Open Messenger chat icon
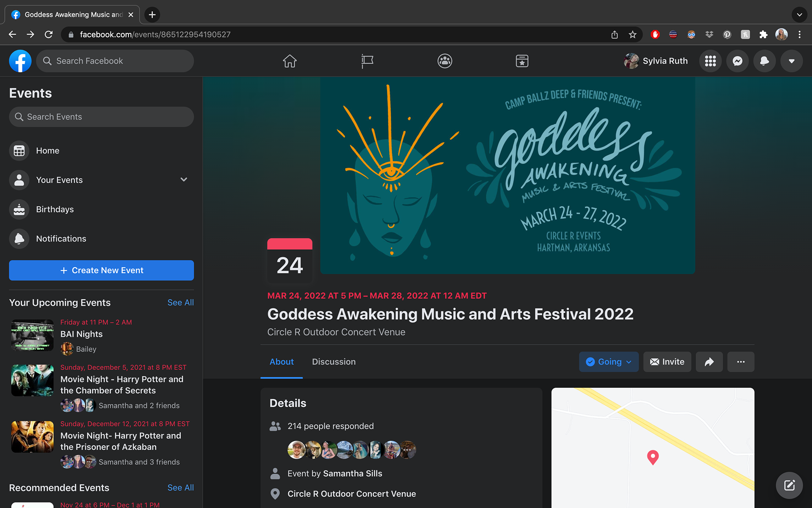 (x=738, y=61)
